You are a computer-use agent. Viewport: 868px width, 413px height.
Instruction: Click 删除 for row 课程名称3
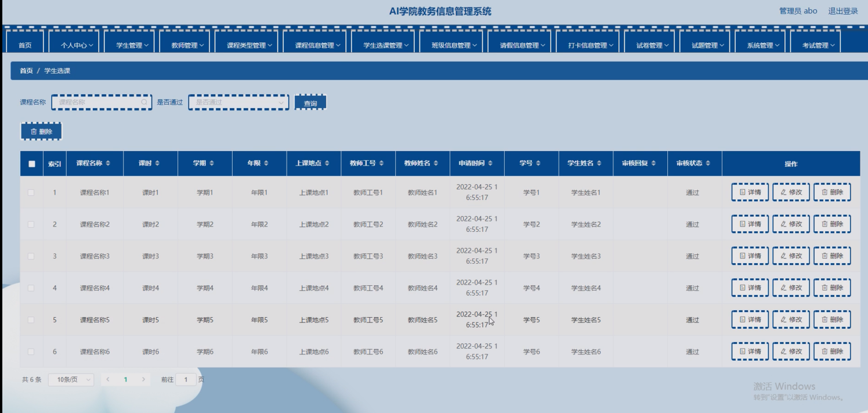point(832,256)
